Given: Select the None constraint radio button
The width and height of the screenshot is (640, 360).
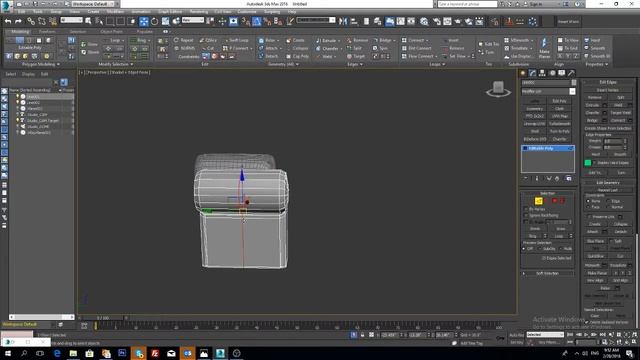Looking at the screenshot, I should pos(588,201).
